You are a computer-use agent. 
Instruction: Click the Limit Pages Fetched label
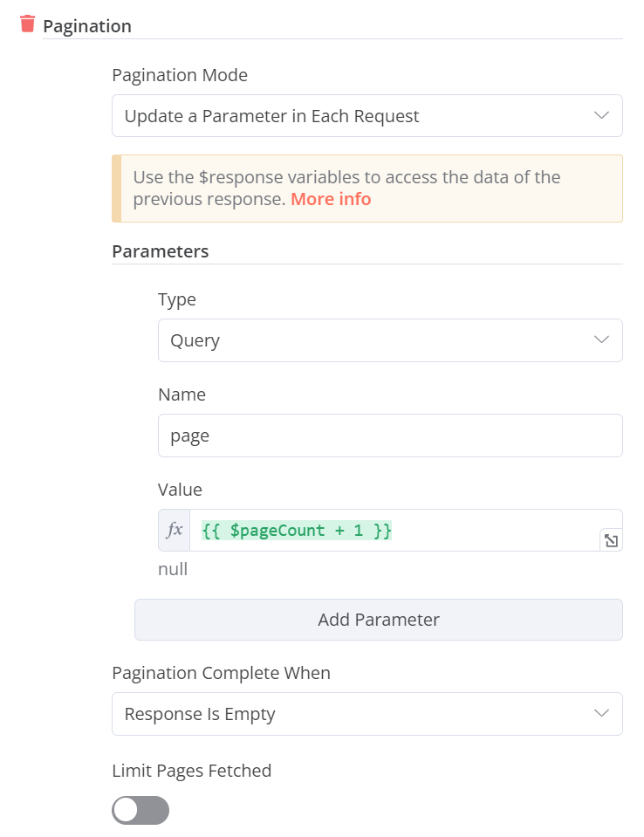(192, 771)
